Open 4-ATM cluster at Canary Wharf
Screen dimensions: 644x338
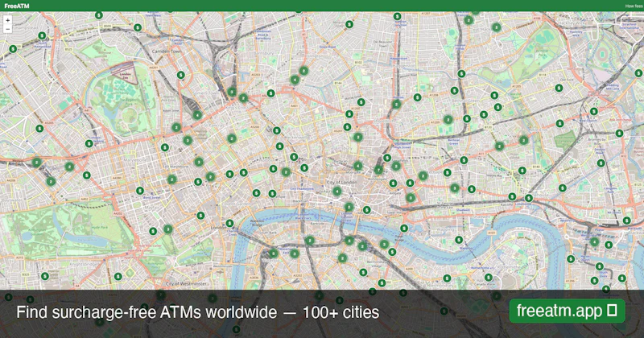click(594, 242)
